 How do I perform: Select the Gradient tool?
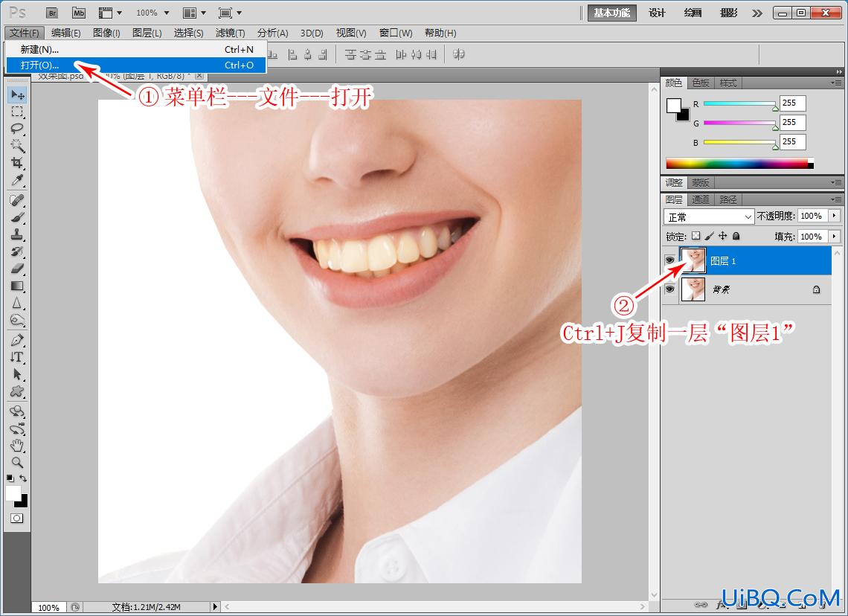[17, 286]
